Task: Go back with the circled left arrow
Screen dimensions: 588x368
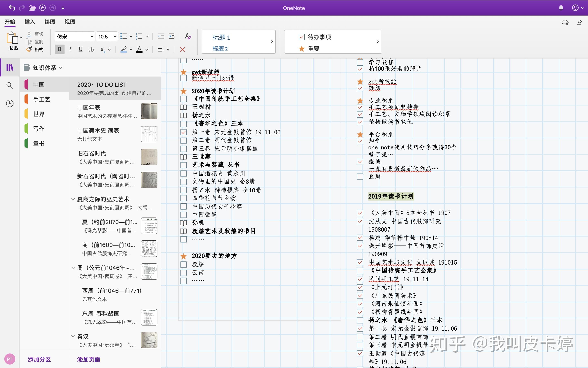Action: pos(42,8)
